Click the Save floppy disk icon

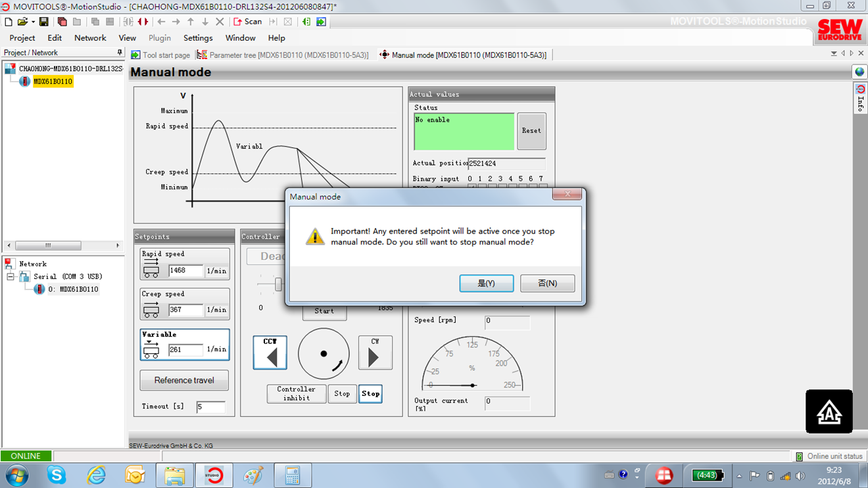pos(44,22)
